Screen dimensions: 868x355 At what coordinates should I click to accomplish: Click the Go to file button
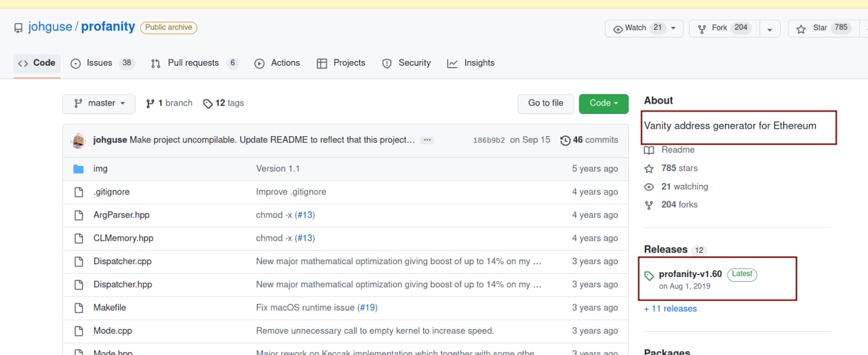pyautogui.click(x=545, y=104)
